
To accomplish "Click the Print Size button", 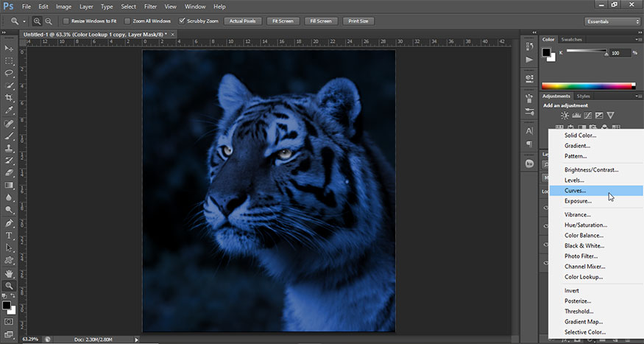I will coord(358,21).
